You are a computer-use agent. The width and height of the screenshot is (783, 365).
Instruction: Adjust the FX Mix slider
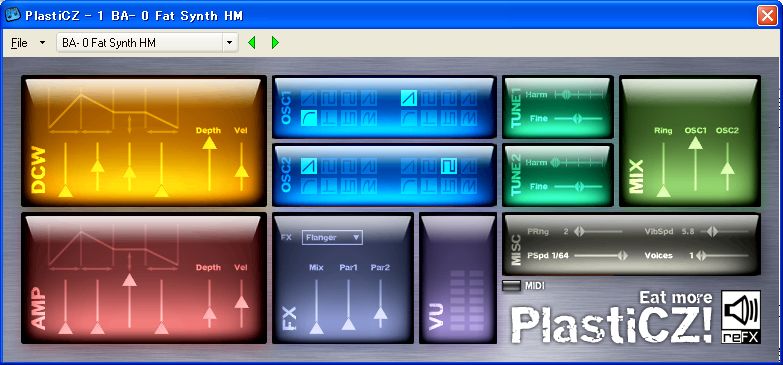point(316,306)
